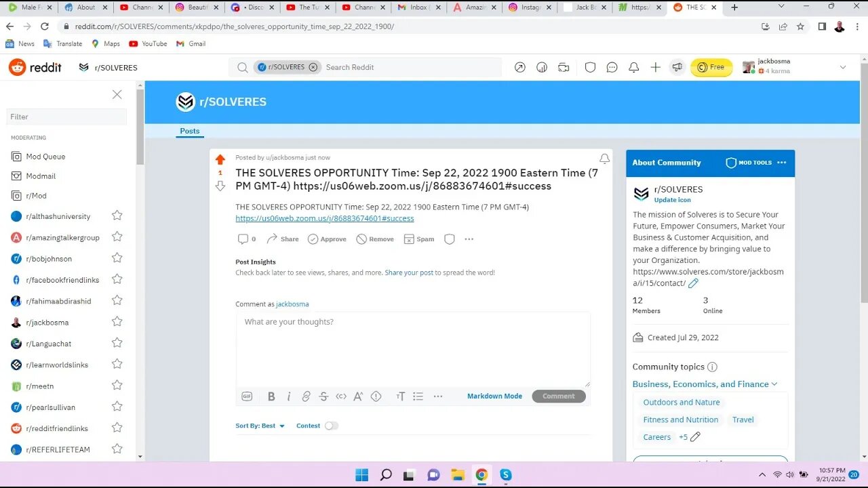Image resolution: width=868 pixels, height=488 pixels.
Task: Favorite r/meetn with star
Action: pyautogui.click(x=117, y=385)
